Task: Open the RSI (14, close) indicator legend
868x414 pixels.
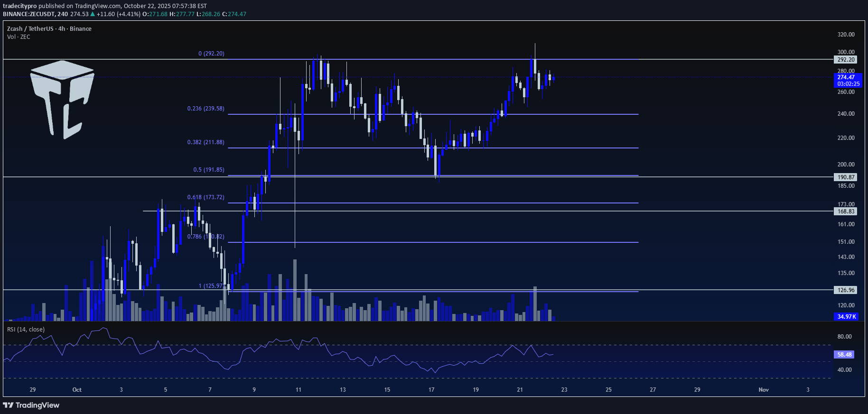Action: point(26,330)
